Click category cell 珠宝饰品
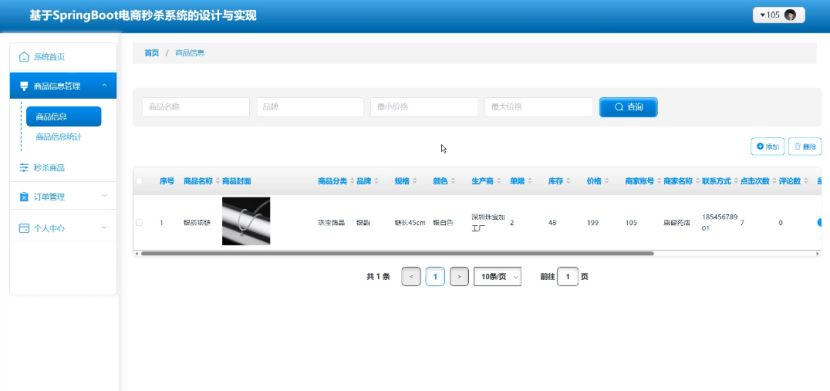The image size is (830, 391). pos(331,223)
